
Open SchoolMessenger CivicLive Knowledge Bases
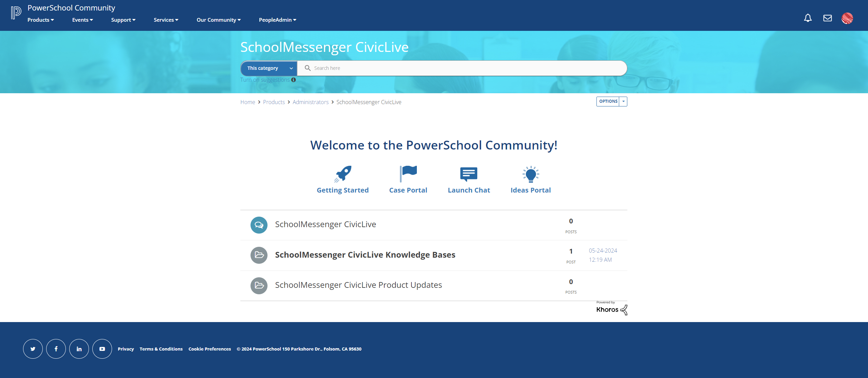[x=365, y=255]
